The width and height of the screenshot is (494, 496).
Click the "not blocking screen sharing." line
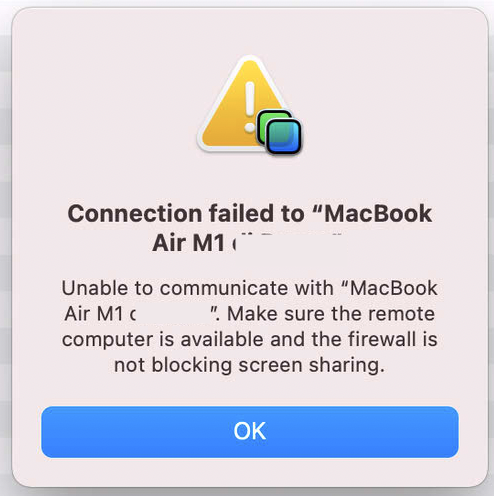(x=249, y=365)
